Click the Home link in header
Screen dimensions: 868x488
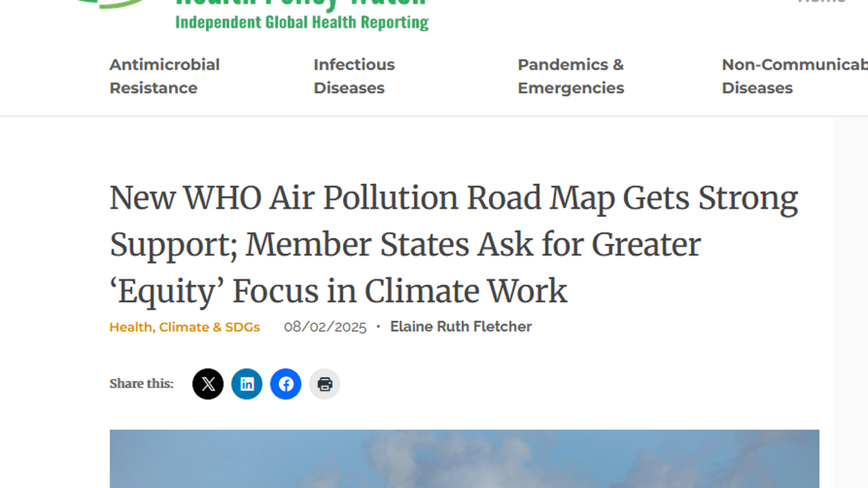(822, 2)
